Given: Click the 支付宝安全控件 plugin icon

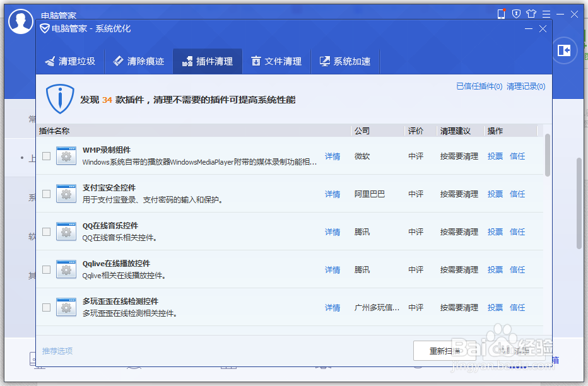Looking at the screenshot, I should 66,194.
